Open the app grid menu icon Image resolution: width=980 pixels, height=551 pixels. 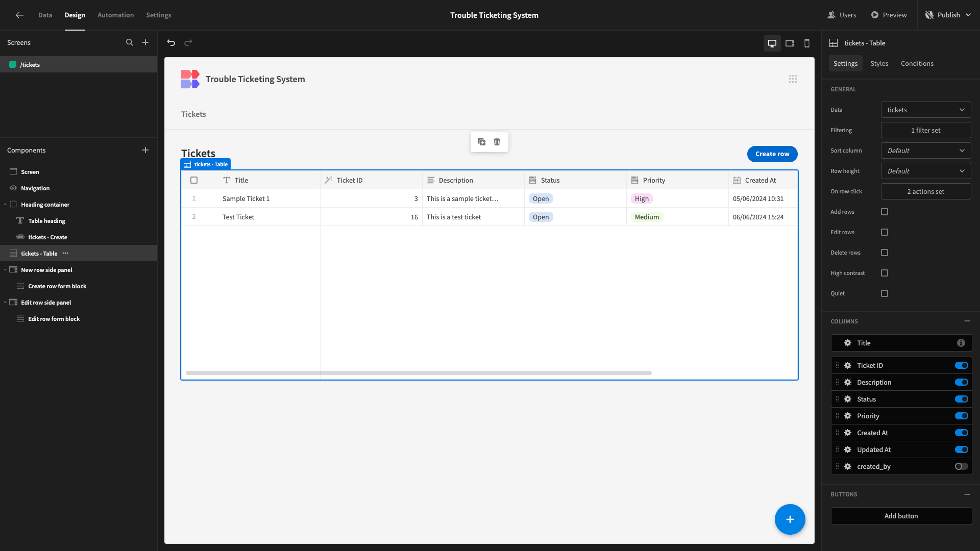tap(793, 79)
